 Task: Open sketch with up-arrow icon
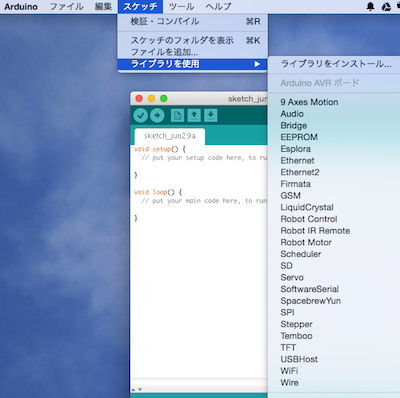point(194,116)
